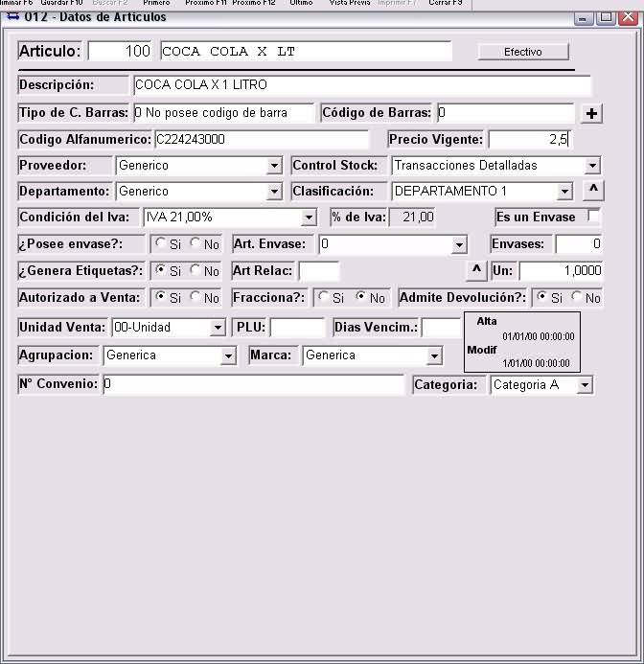
Task: Select No for Fracciona?
Action: coord(360,296)
